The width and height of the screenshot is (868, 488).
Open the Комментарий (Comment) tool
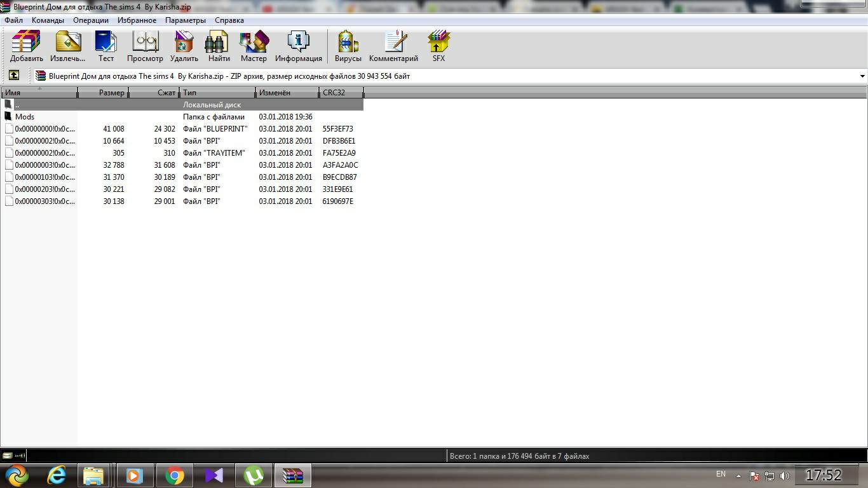click(x=393, y=46)
